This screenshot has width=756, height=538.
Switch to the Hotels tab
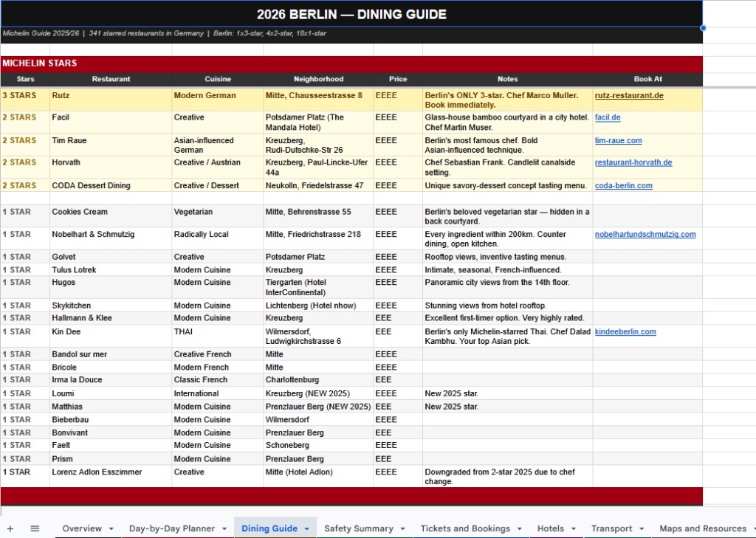[551, 528]
